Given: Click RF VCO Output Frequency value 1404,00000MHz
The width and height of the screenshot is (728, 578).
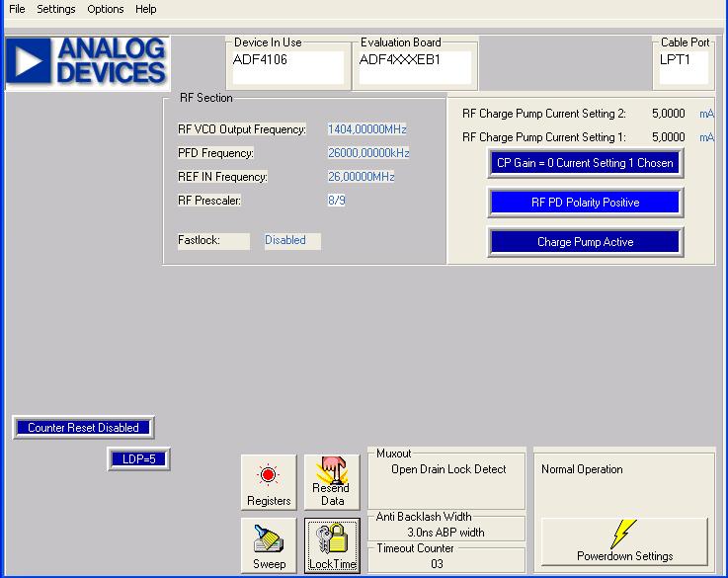Looking at the screenshot, I should coord(366,129).
